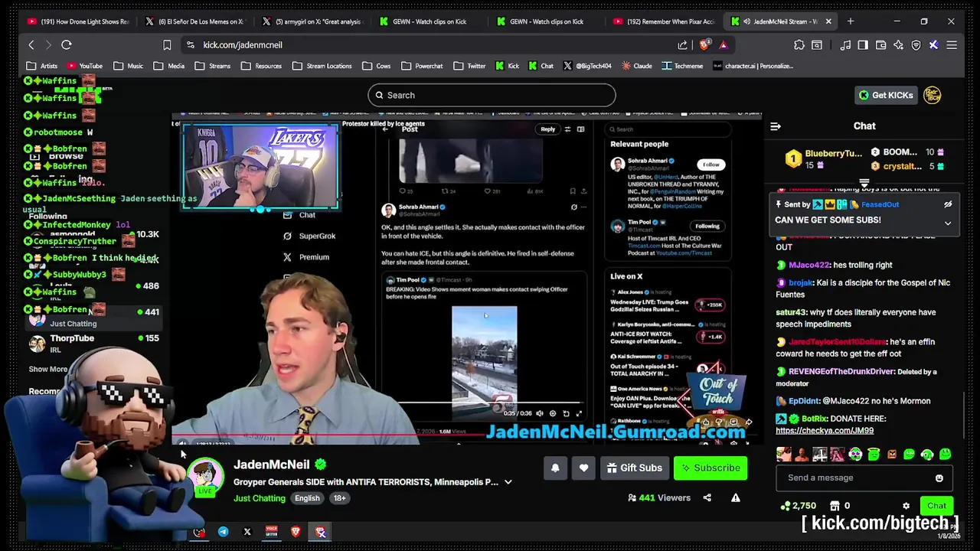
Task: Open the Stream Locations bookmark folder
Action: [x=322, y=66]
